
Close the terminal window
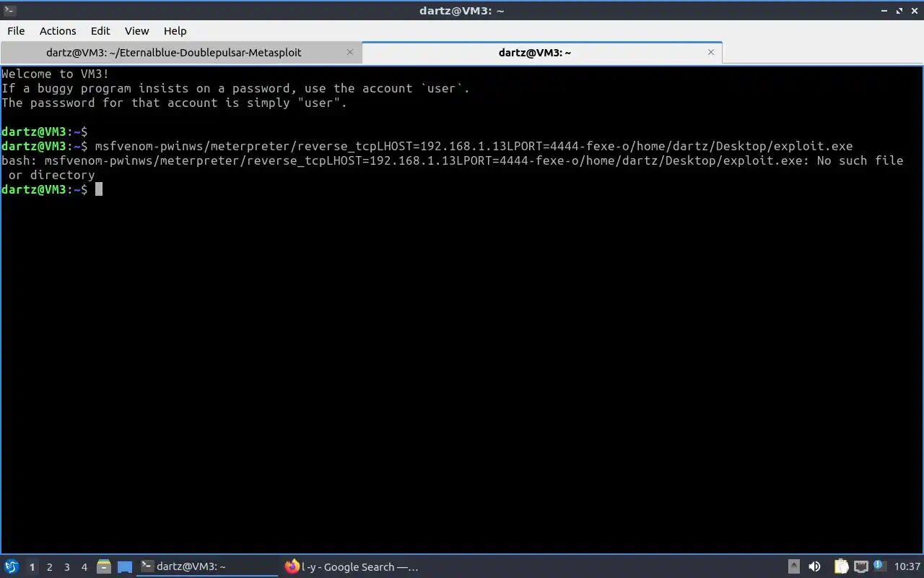pos(914,10)
